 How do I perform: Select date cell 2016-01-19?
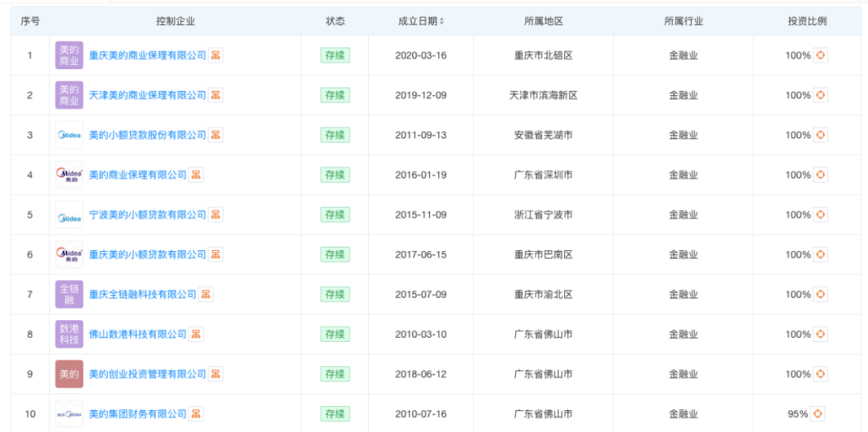point(420,175)
